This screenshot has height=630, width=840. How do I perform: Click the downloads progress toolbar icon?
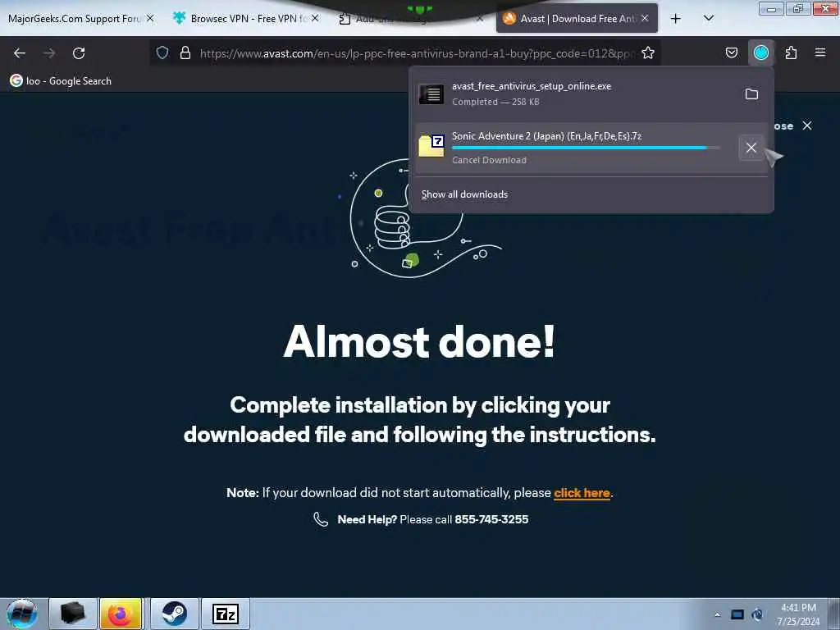coord(760,52)
